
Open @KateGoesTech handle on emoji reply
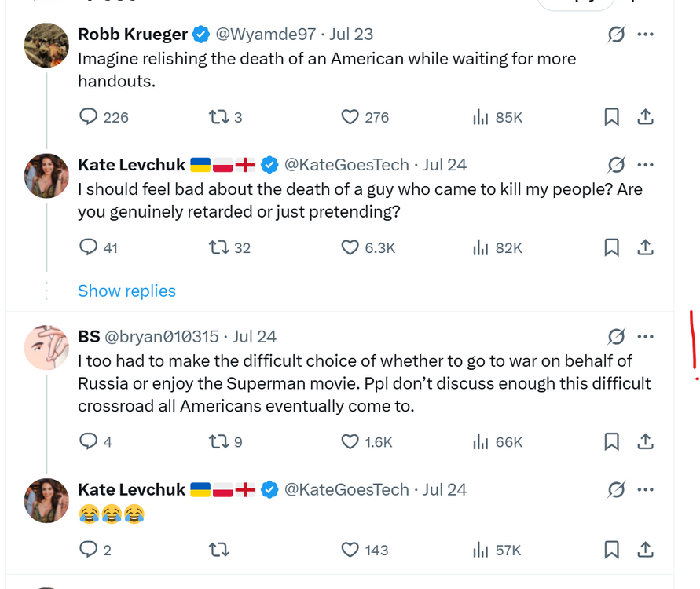tap(346, 489)
